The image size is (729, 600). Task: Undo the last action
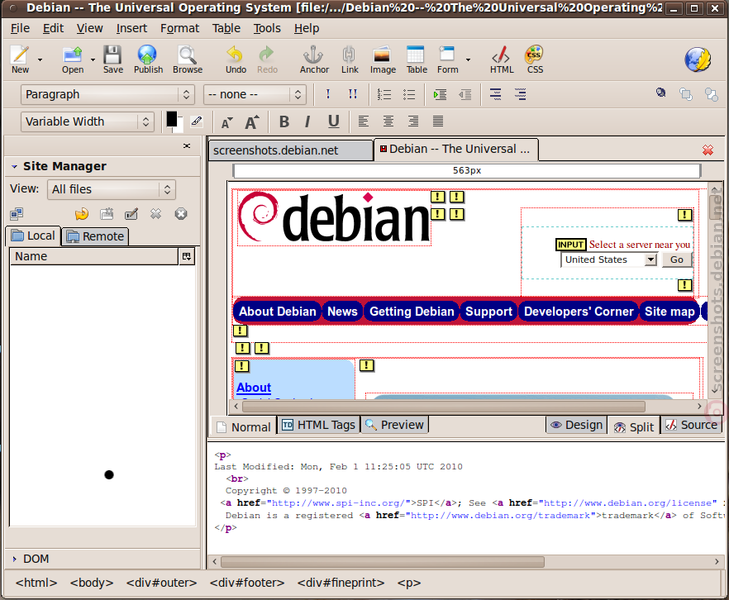(x=236, y=59)
